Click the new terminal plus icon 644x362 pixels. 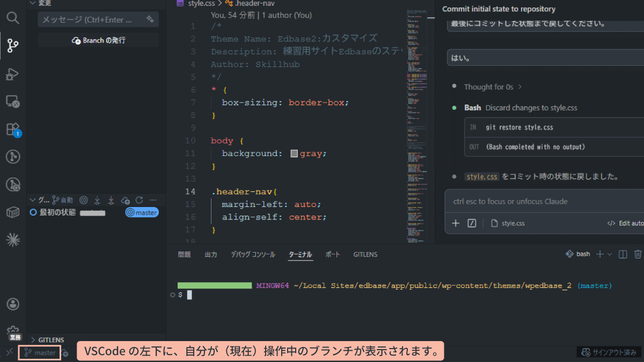tap(600, 254)
